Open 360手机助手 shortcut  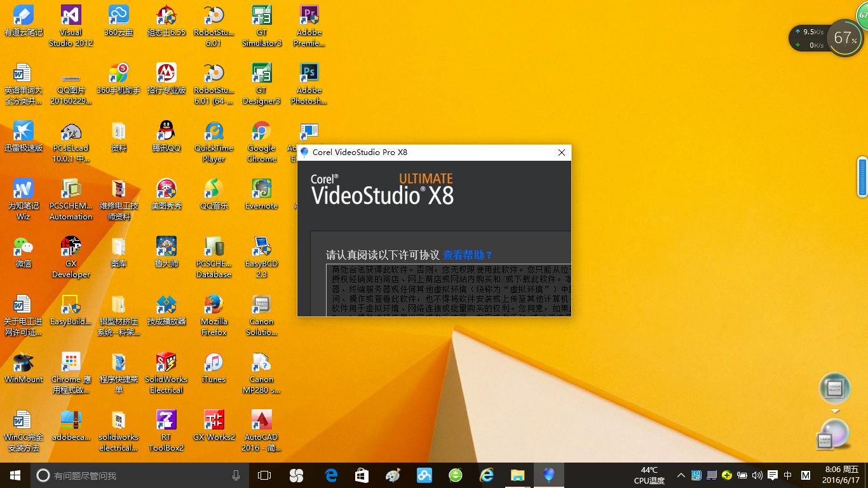pos(119,79)
